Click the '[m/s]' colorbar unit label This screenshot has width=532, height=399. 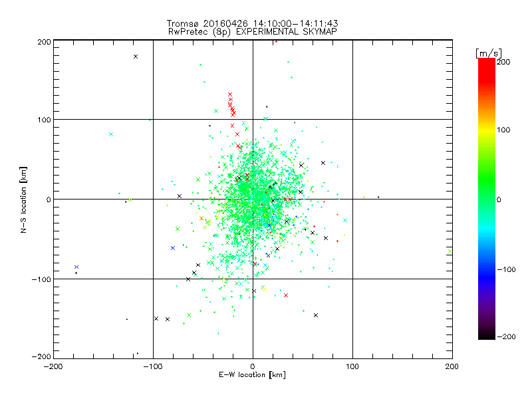tap(488, 53)
